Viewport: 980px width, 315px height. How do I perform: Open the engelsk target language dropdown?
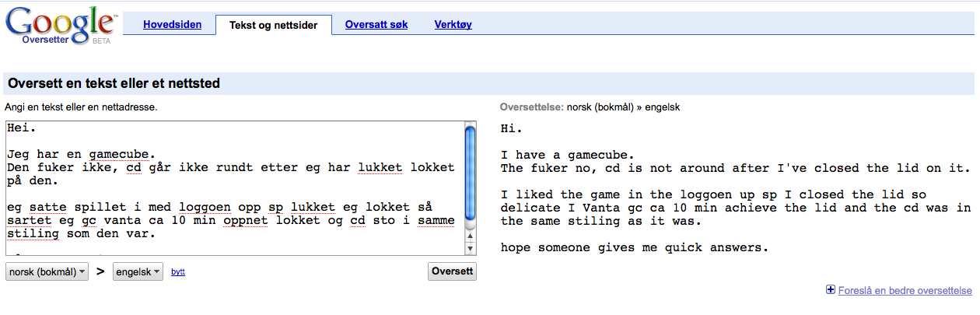click(x=138, y=271)
